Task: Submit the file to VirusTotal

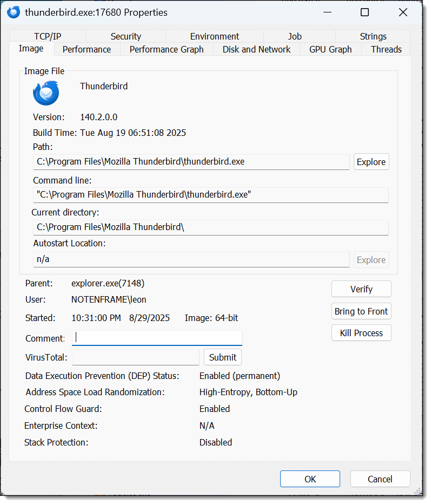Action: coord(222,357)
